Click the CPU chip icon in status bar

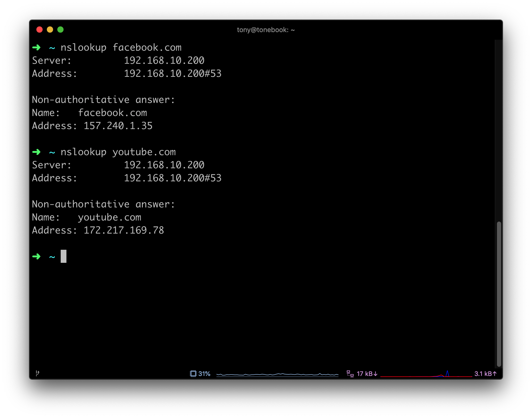193,374
